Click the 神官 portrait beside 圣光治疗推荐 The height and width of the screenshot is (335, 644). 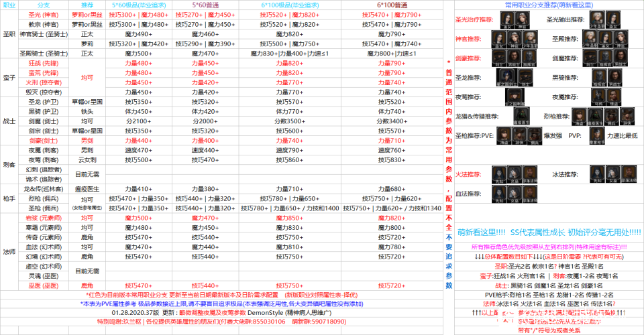pyautogui.click(x=522, y=19)
